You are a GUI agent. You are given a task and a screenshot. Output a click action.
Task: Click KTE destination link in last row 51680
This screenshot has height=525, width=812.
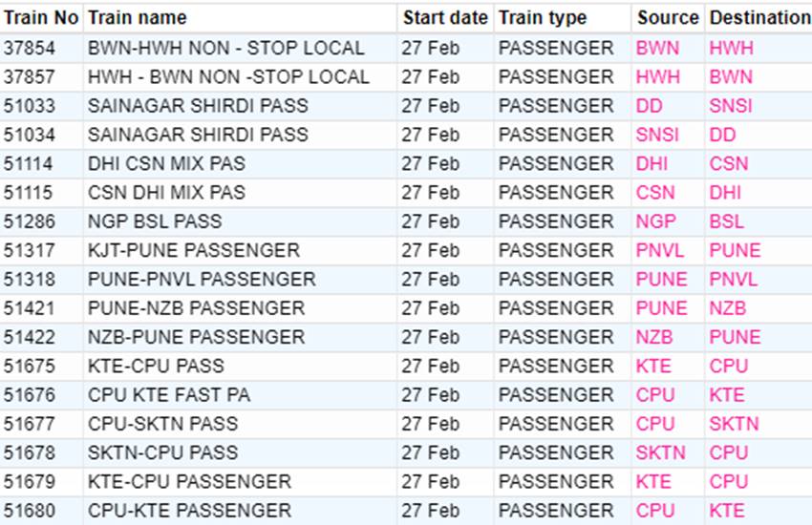[727, 511]
